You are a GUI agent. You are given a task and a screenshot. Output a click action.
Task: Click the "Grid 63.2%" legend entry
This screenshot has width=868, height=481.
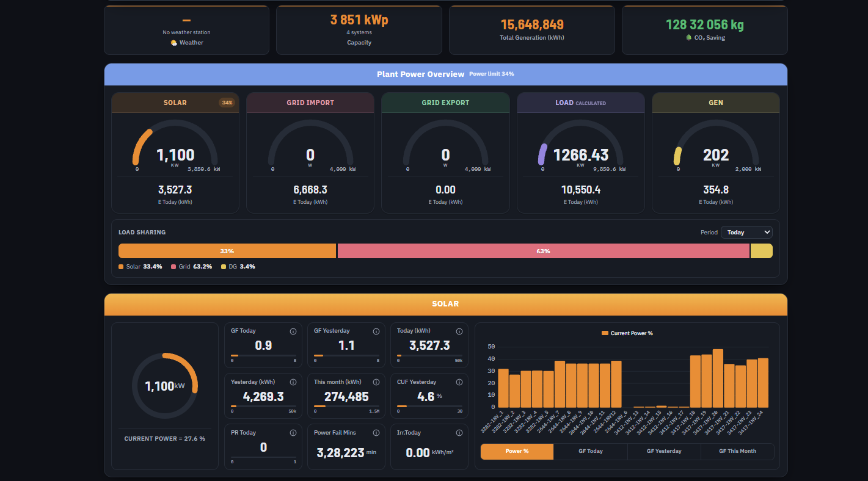[x=192, y=267]
